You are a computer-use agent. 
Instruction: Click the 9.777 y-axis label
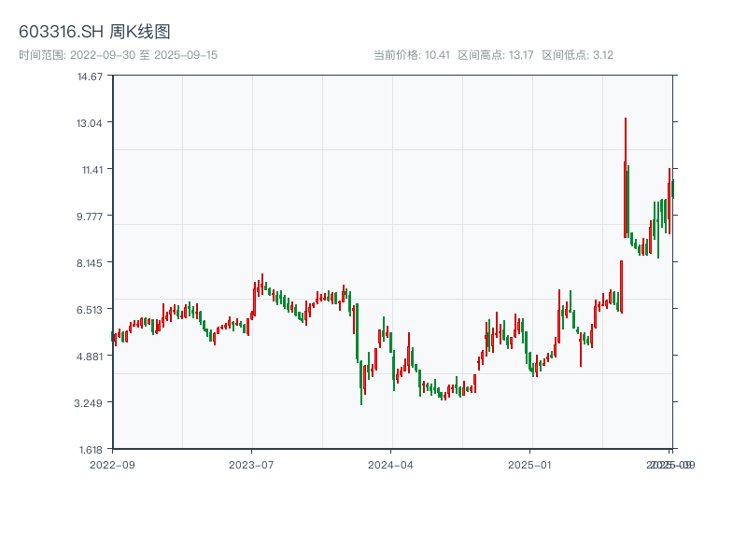[90, 216]
